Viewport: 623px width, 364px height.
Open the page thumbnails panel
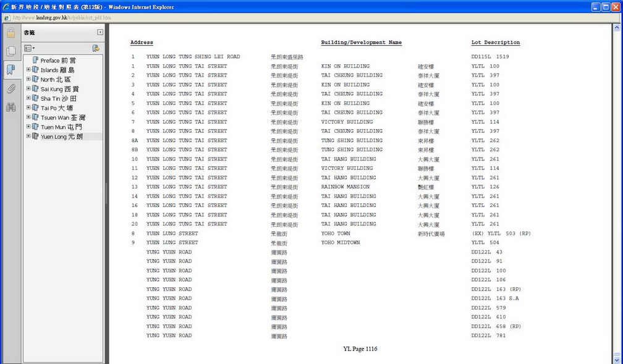(11, 52)
